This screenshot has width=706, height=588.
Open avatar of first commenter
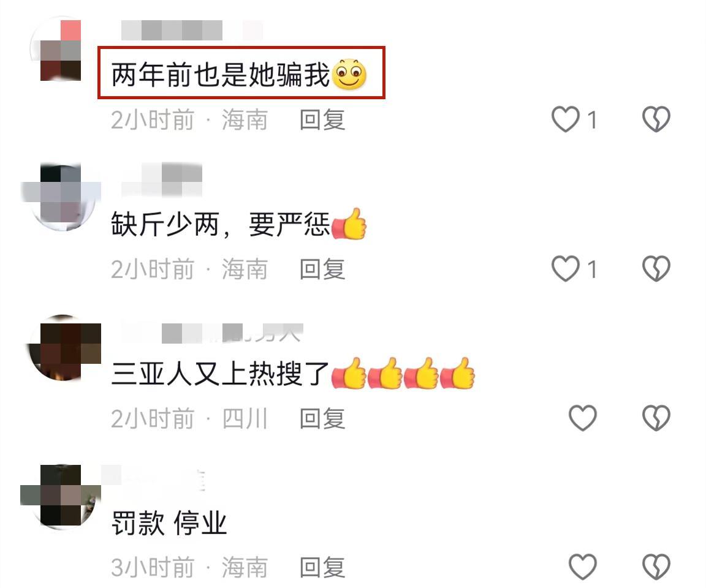pos(61,50)
